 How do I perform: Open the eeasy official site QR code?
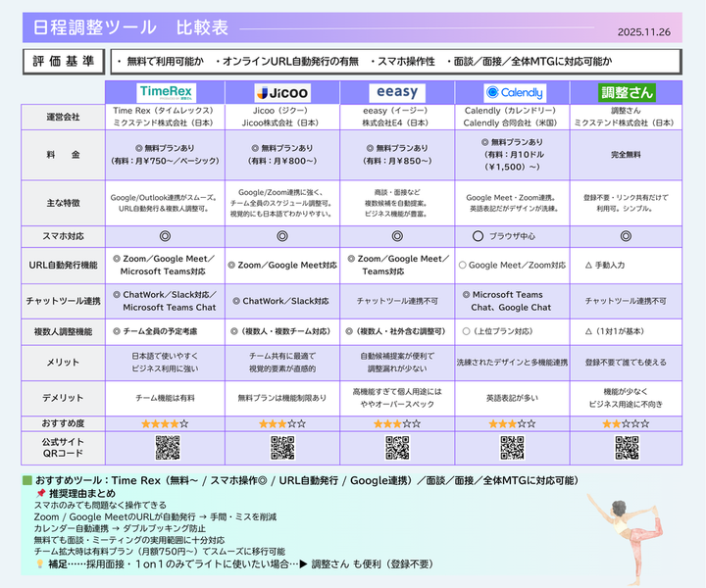[397, 448]
